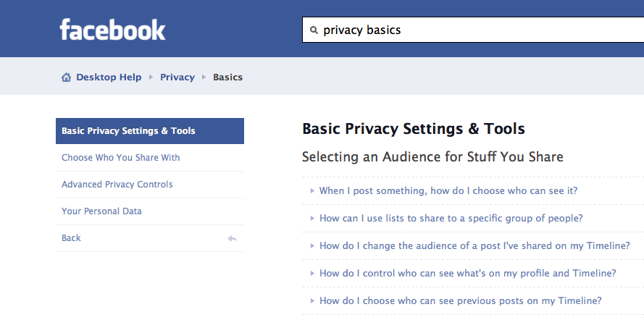This screenshot has width=644, height=333.
Task: Expand 'When I post something' question triangle
Action: (x=312, y=191)
